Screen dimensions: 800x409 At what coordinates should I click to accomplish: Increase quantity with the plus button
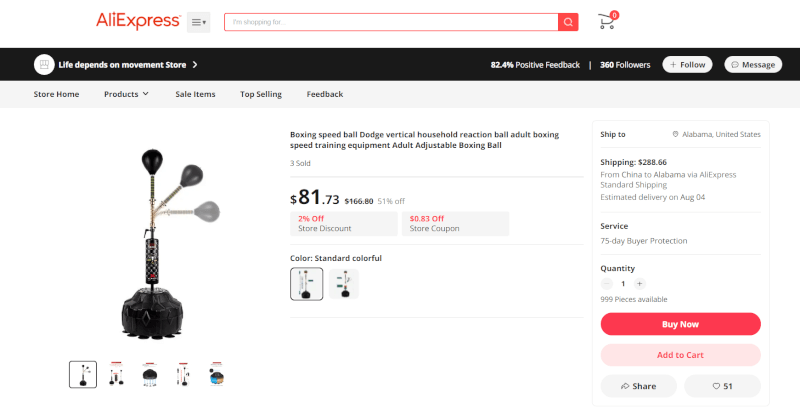[x=639, y=284]
